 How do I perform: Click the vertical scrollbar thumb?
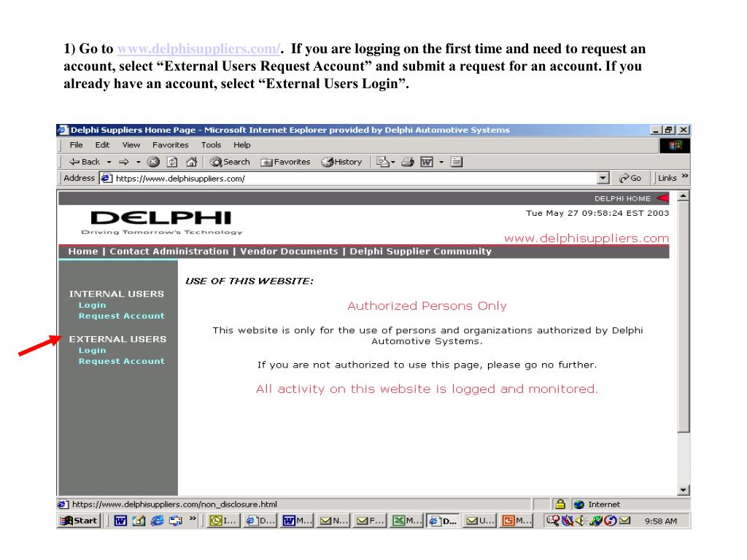click(x=683, y=316)
